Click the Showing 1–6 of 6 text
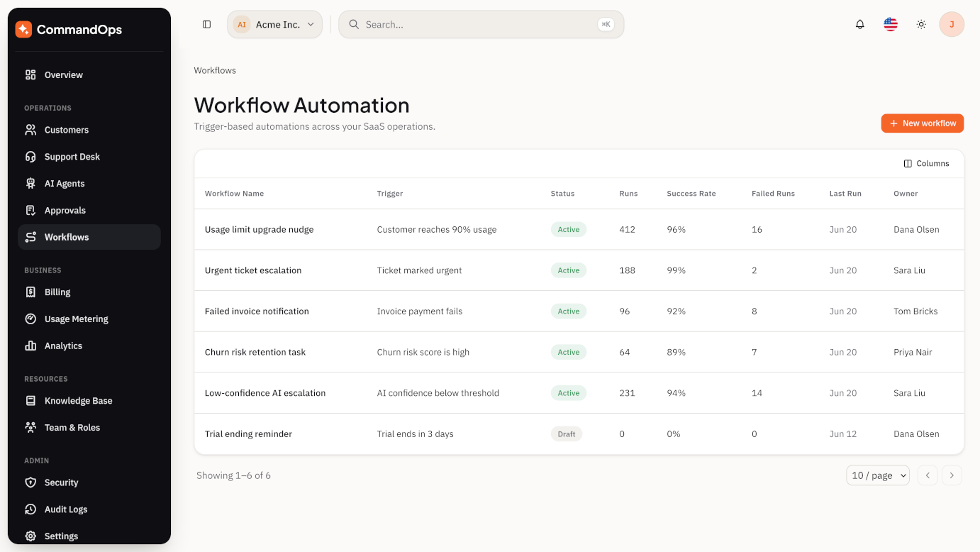This screenshot has height=552, width=980. (233, 475)
